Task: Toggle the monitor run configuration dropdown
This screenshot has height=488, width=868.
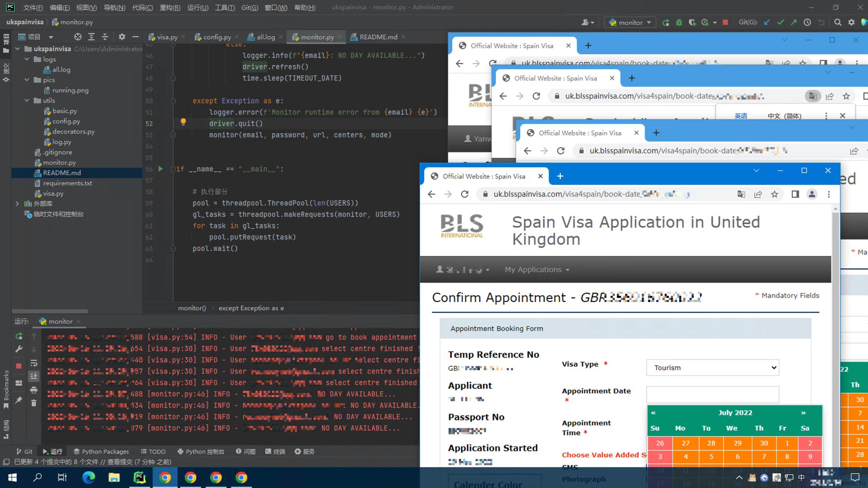Action: [650, 22]
